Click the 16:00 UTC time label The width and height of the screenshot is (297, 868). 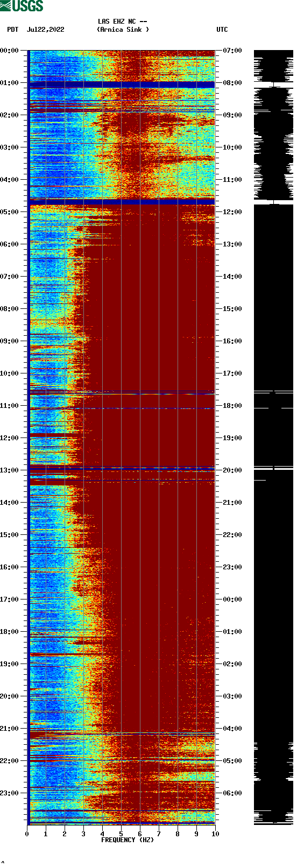pos(232,341)
